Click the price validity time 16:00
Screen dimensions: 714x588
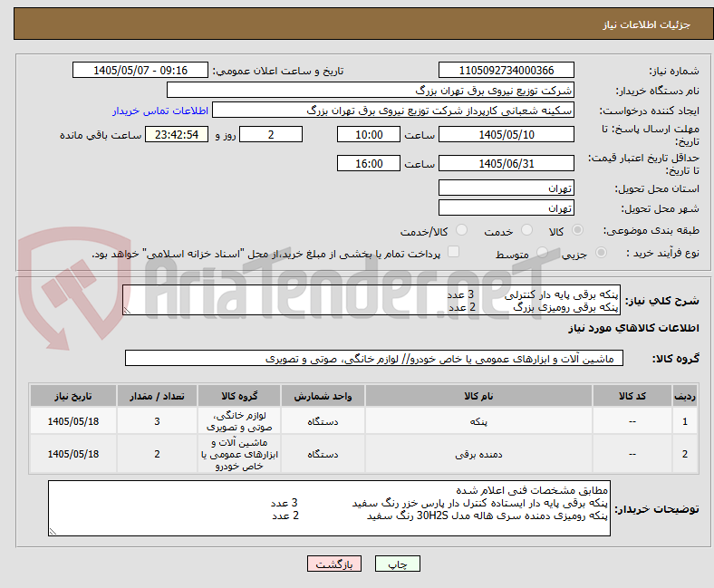point(369,163)
